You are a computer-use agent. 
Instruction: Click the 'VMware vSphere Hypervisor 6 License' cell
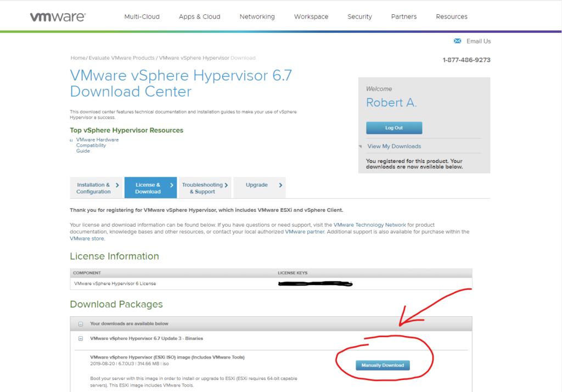(x=115, y=284)
